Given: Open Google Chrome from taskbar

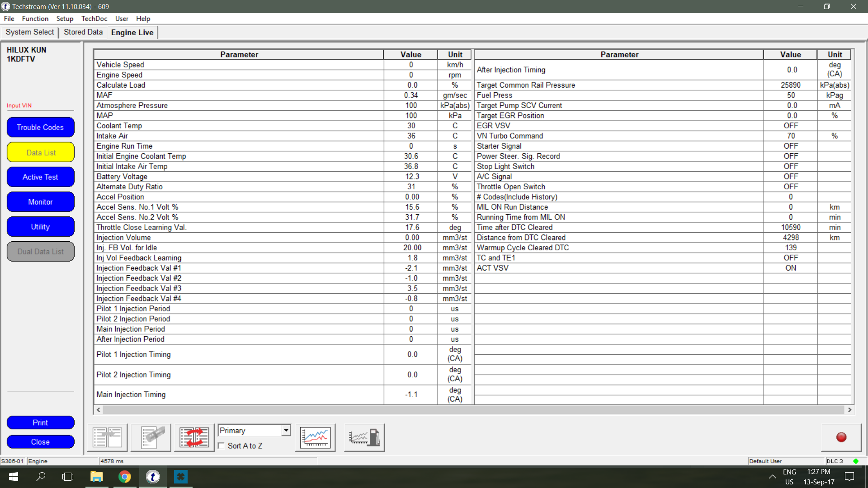Looking at the screenshot, I should coord(125,477).
